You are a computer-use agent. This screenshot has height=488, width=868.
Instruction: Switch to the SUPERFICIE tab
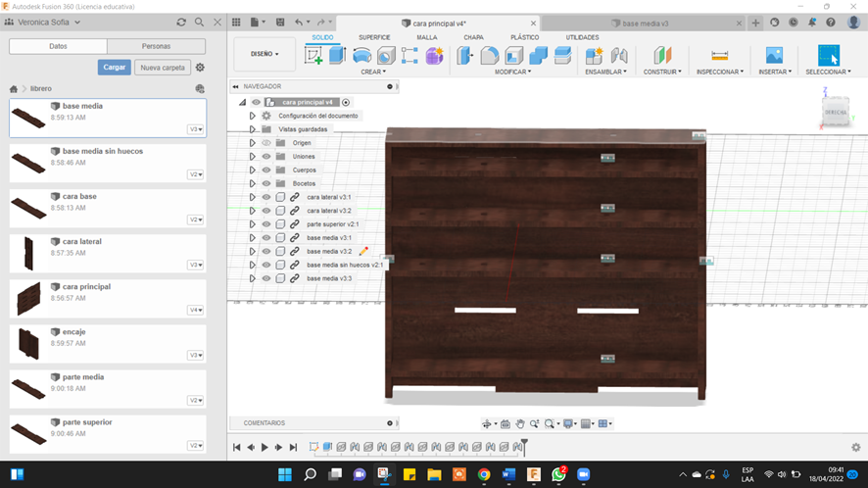[374, 37]
